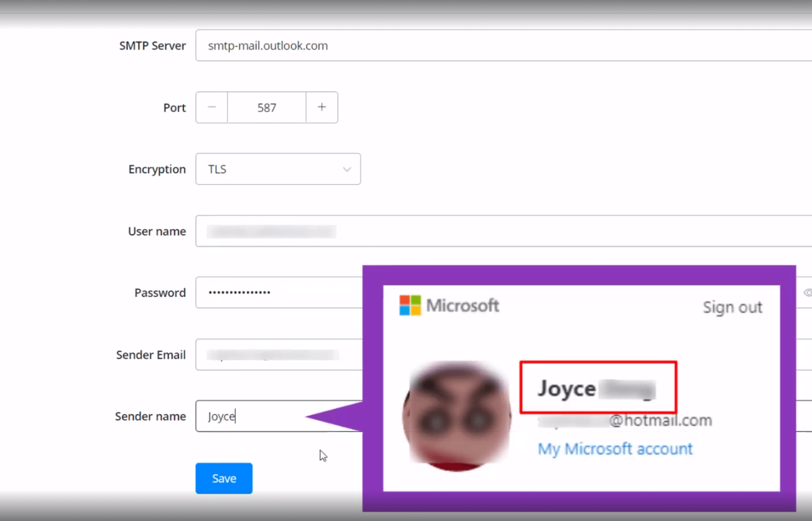Click the SMTP Server field label
Screen dimensions: 812x521
coord(152,46)
